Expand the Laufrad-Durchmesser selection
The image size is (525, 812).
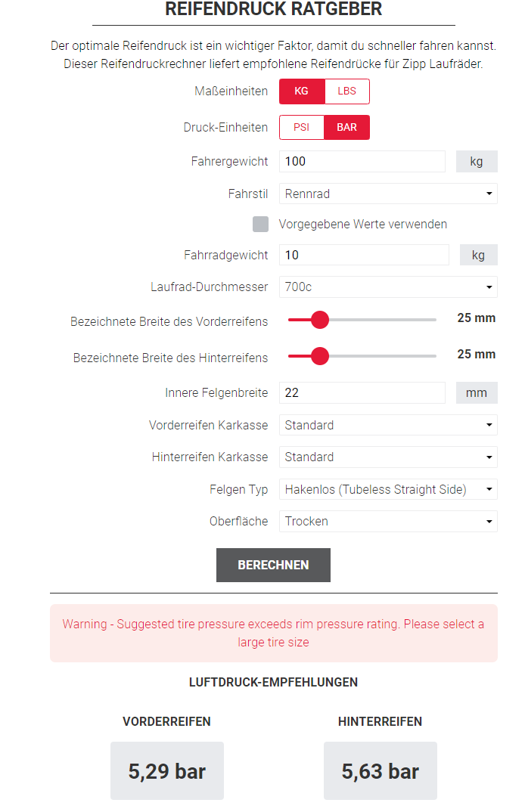pyautogui.click(x=388, y=287)
